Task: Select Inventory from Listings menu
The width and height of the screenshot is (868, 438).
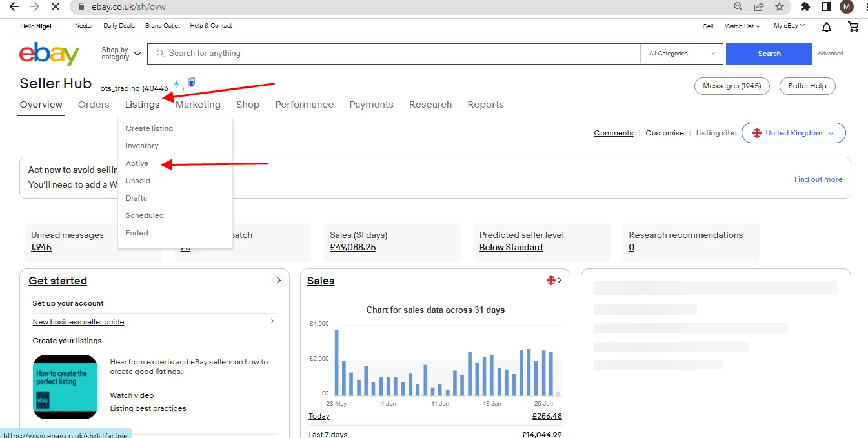Action: click(x=142, y=146)
